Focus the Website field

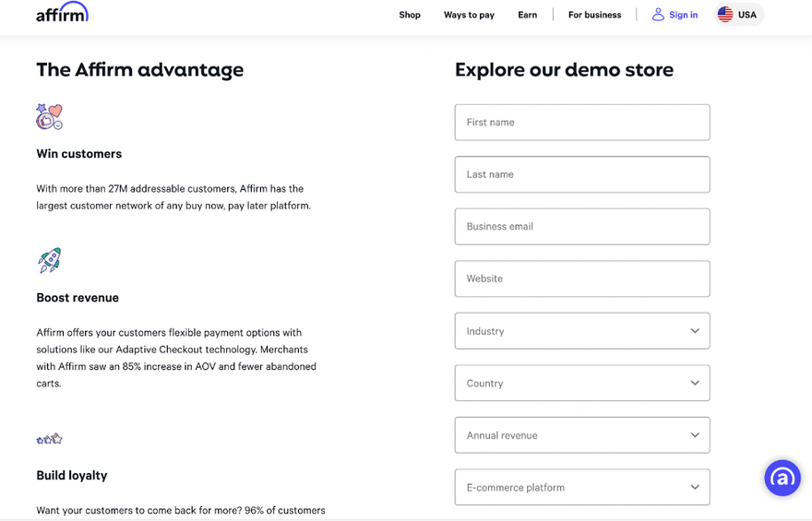pyautogui.click(x=582, y=278)
